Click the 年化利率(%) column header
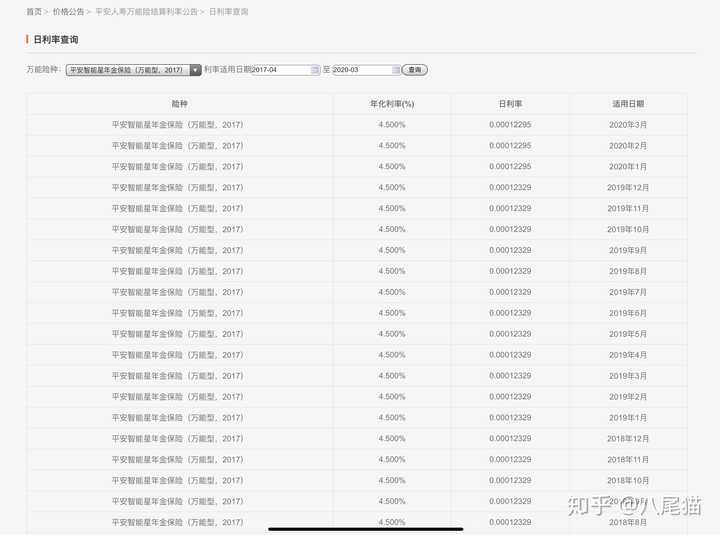This screenshot has width=720, height=535. (x=392, y=104)
